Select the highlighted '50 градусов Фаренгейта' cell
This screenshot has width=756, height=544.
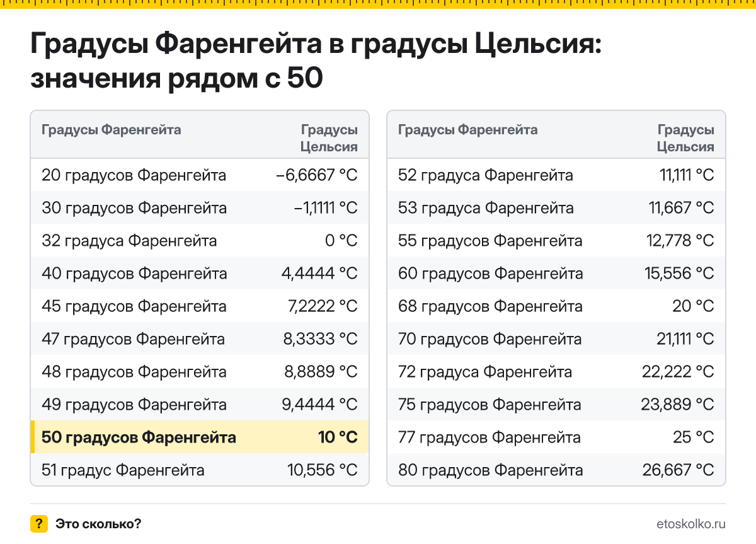[x=139, y=437]
